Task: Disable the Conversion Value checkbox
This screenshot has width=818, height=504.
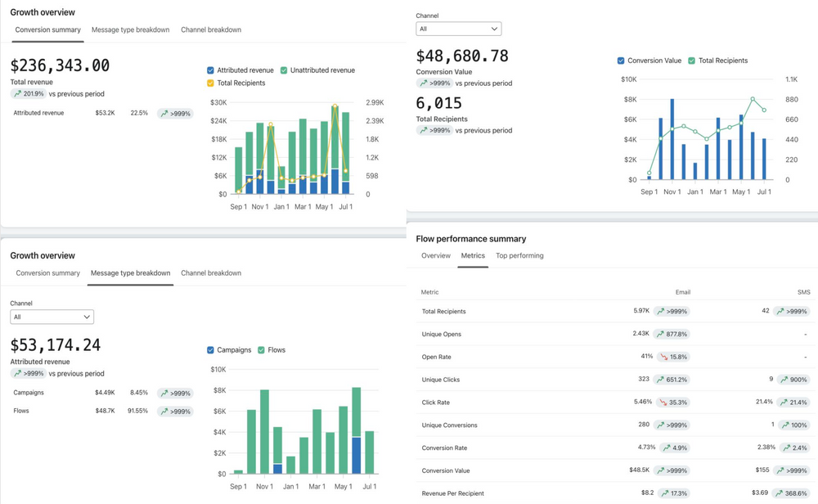Action: (x=622, y=61)
